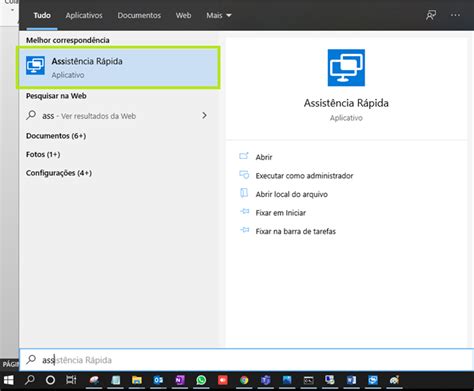The image size is (474, 391).
Task: Click the Abrir action
Action: [264, 157]
